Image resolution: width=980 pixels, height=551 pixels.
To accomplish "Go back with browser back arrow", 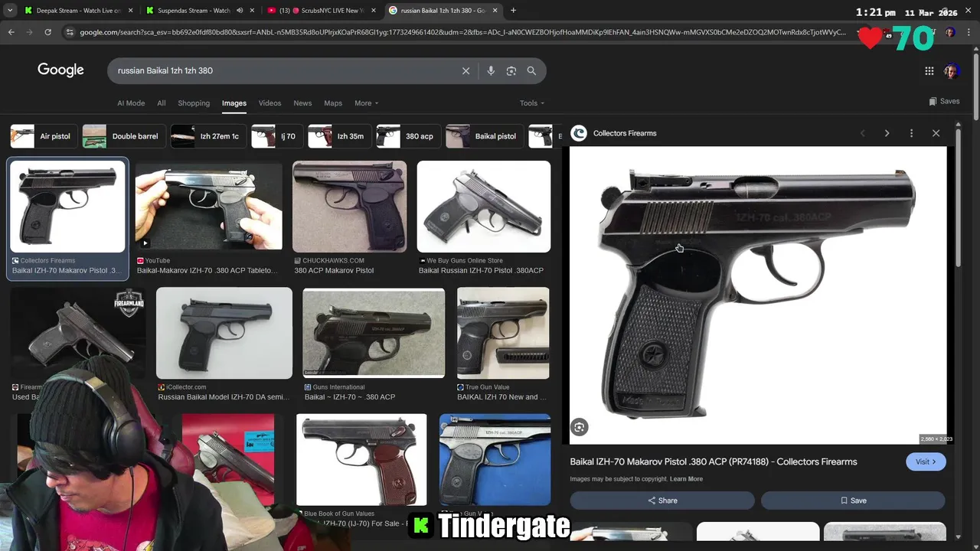I will (x=11, y=32).
